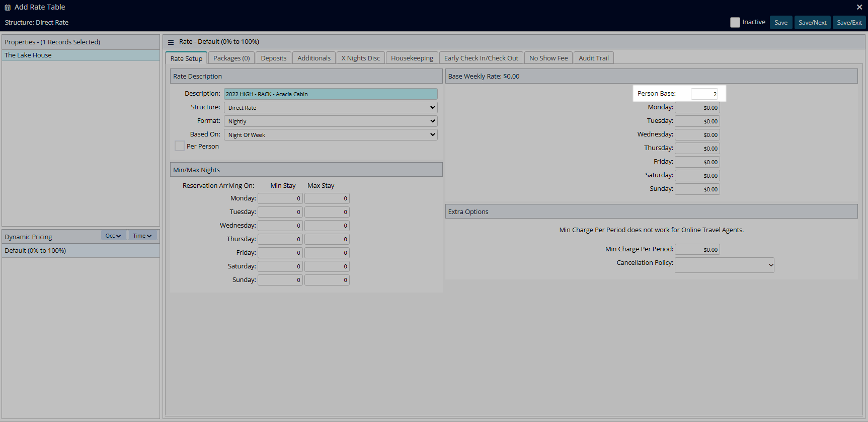The height and width of the screenshot is (422, 868).
Task: Click the Add Rate Table calculator icon
Action: 8,8
